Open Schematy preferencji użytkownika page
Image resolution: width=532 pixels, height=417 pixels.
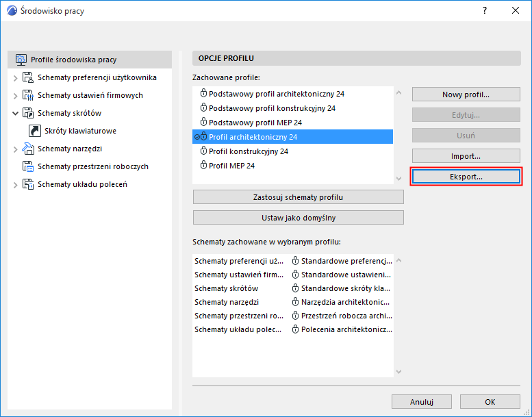click(x=97, y=77)
